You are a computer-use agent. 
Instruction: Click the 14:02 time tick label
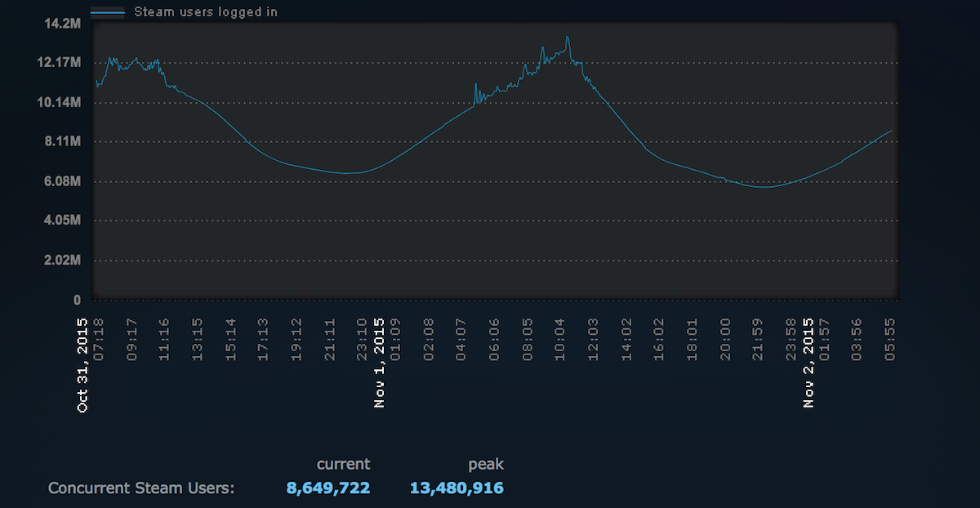click(x=626, y=340)
